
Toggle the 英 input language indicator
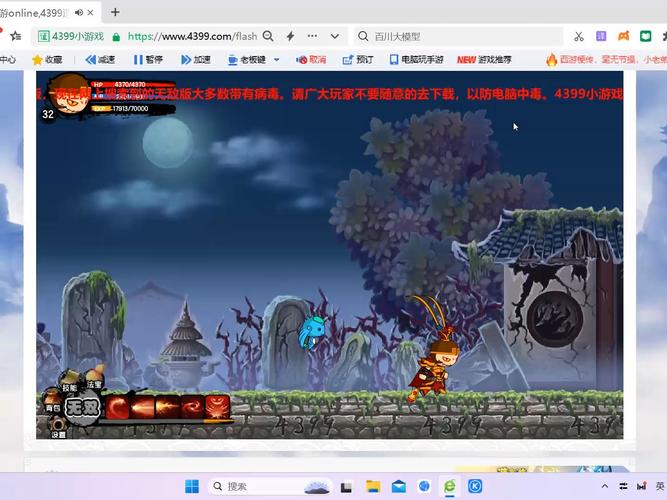click(660, 486)
